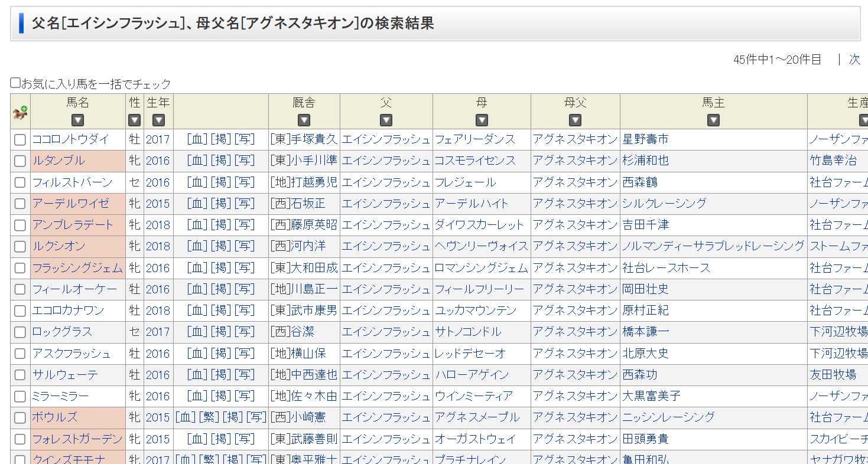Open owner link ニッシンレーシング
The width and height of the screenshot is (868, 464).
(668, 417)
